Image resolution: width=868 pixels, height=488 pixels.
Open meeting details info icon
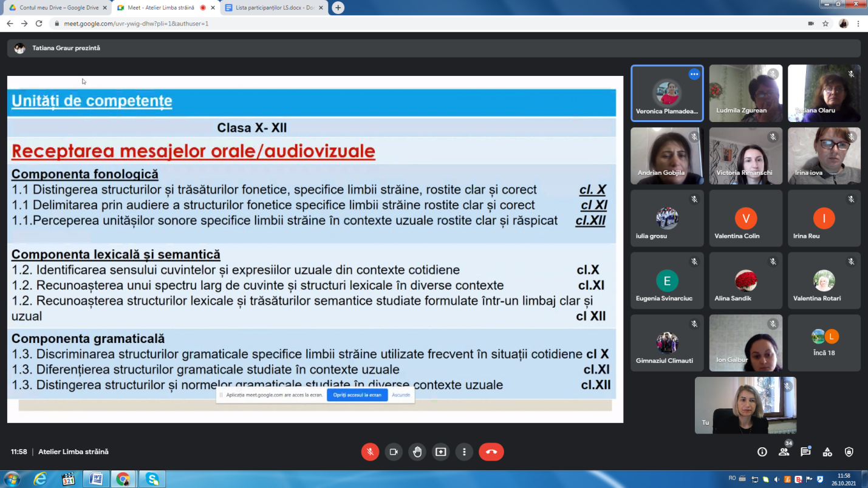pos(762,452)
